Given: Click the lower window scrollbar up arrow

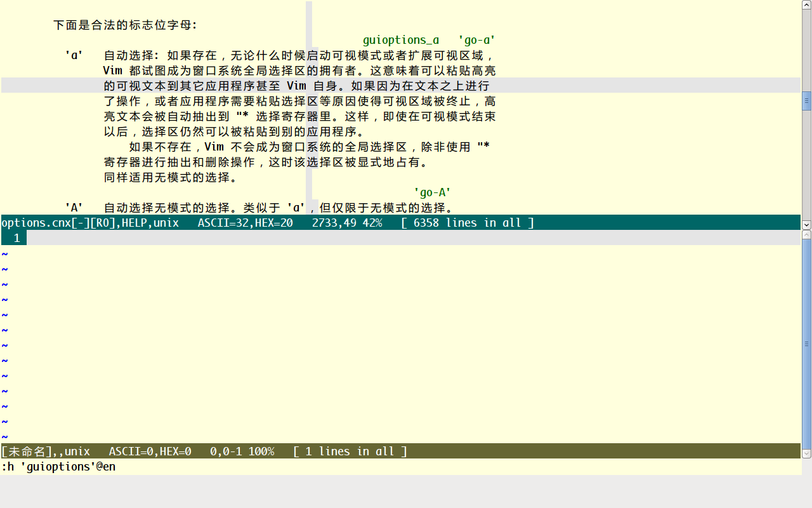Looking at the screenshot, I should pyautogui.click(x=807, y=234).
